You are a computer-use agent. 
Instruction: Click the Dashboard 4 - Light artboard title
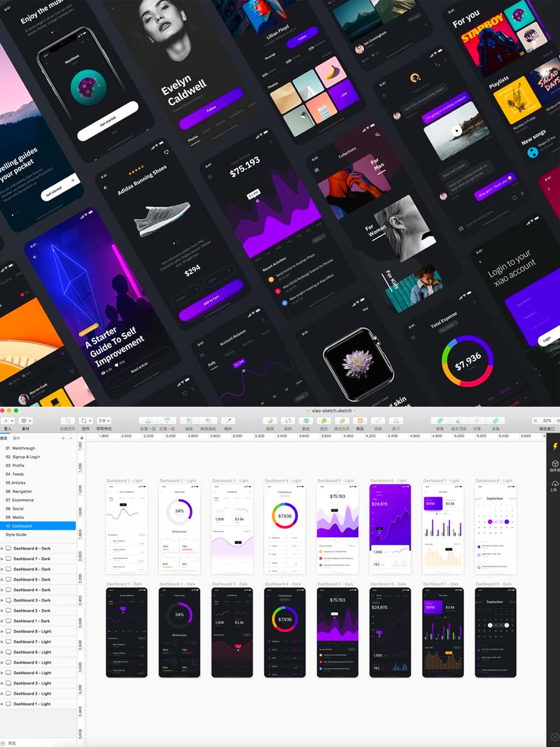click(283, 481)
